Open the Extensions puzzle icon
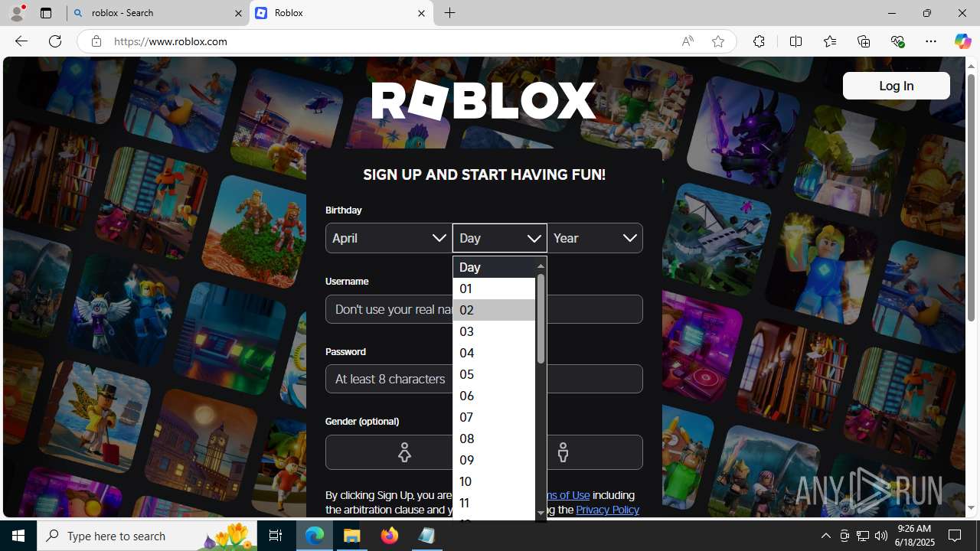The height and width of the screenshot is (551, 980). click(759, 41)
